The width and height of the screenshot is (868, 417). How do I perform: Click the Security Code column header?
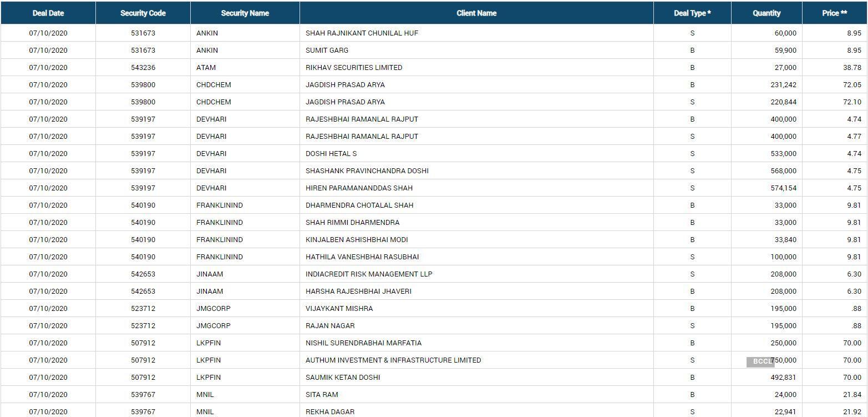143,13
